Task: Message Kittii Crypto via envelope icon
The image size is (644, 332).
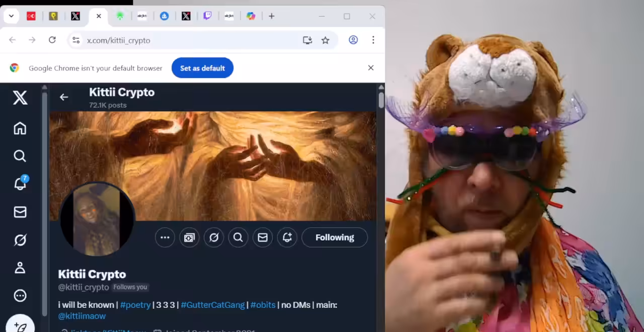Action: coord(263,237)
